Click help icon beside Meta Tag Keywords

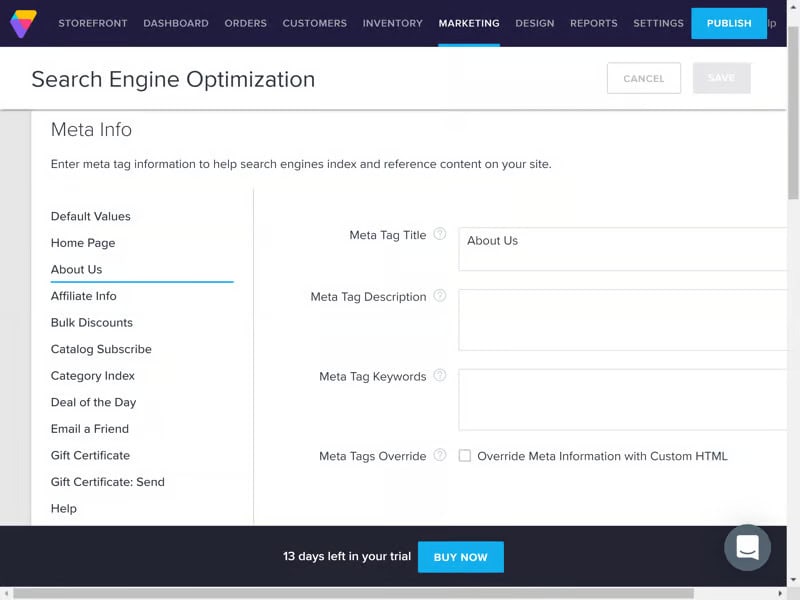point(440,376)
